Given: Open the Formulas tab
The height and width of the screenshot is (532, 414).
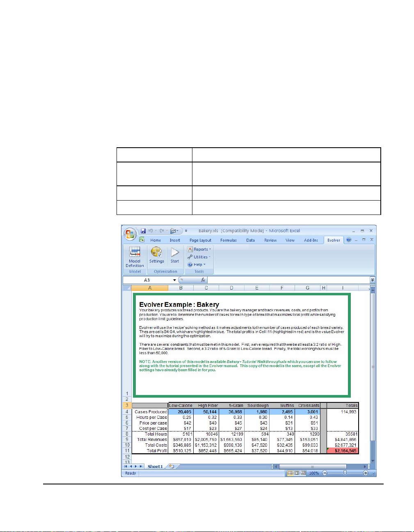Looking at the screenshot, I should [228, 240].
